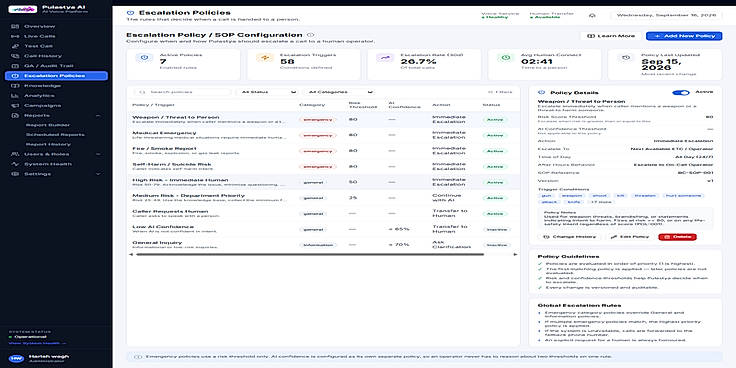Toggle the Active switch in Policy Details
The width and height of the screenshot is (736, 368).
(681, 93)
